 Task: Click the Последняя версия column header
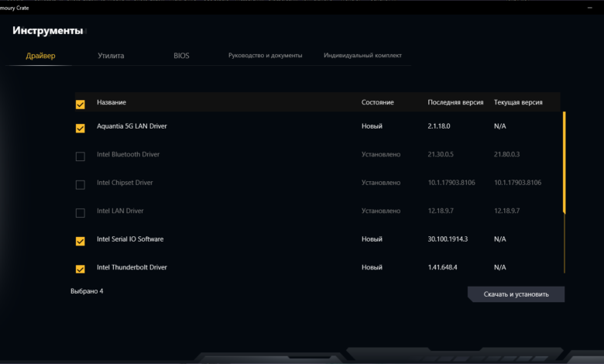(455, 102)
